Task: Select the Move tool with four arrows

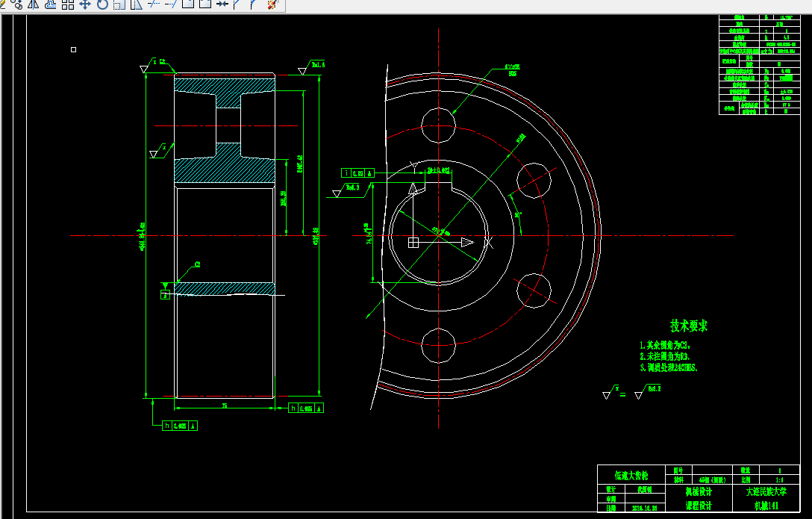Action: tap(85, 4)
